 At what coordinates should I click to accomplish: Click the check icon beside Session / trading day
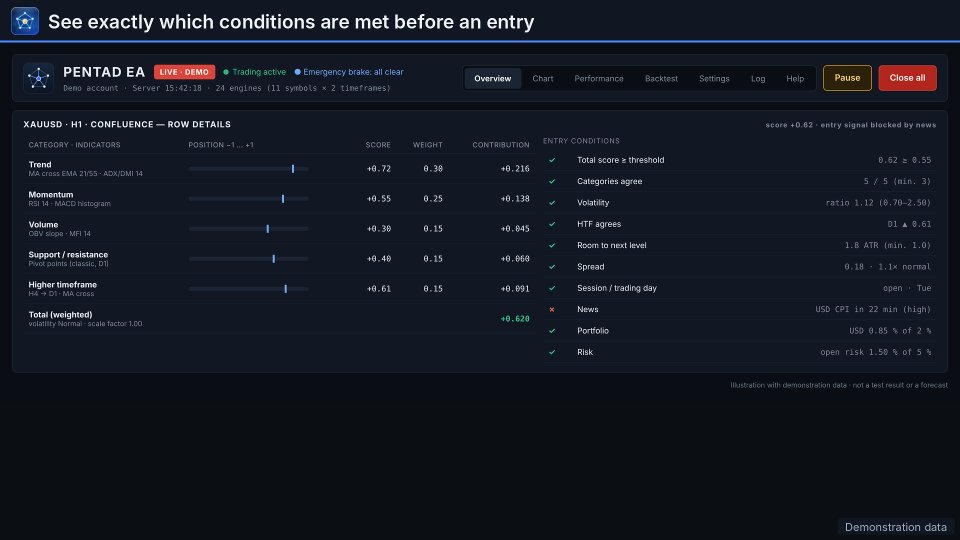click(x=552, y=288)
